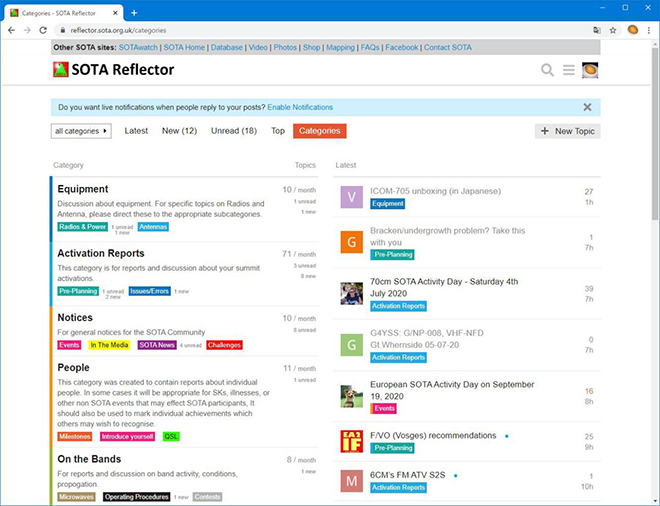Select the Issues/Errors subcategory badge

point(149,291)
